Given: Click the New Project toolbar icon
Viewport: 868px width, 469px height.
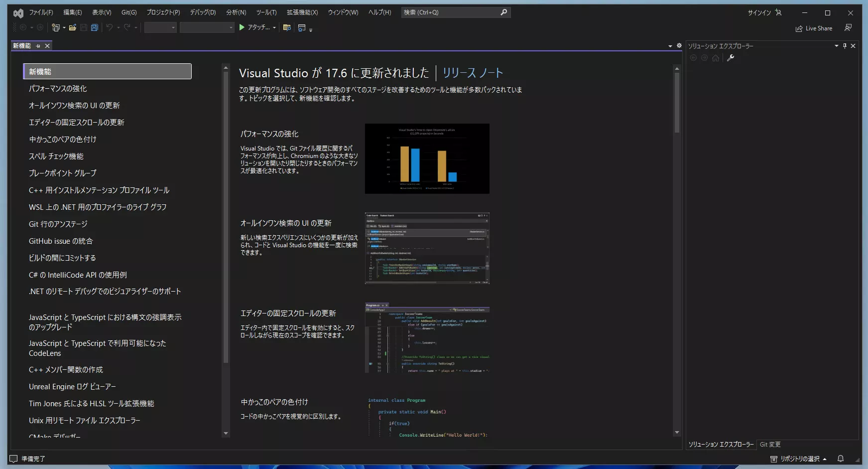Looking at the screenshot, I should click(x=55, y=27).
